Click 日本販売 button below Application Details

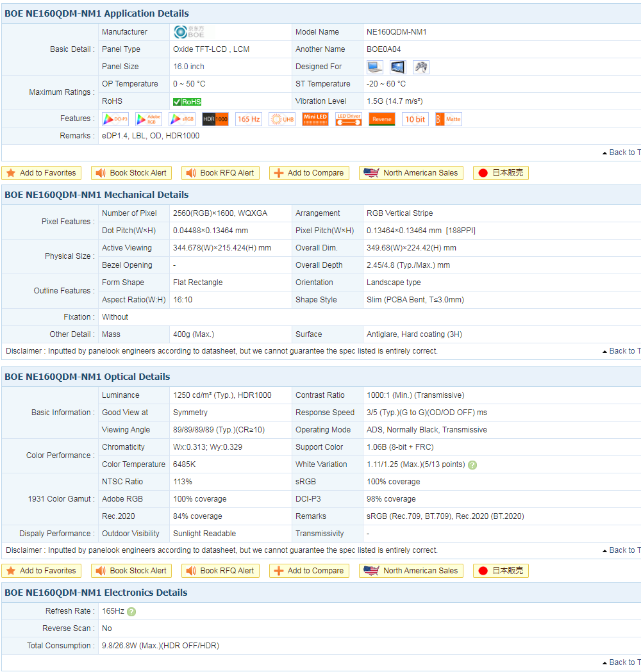coord(501,173)
